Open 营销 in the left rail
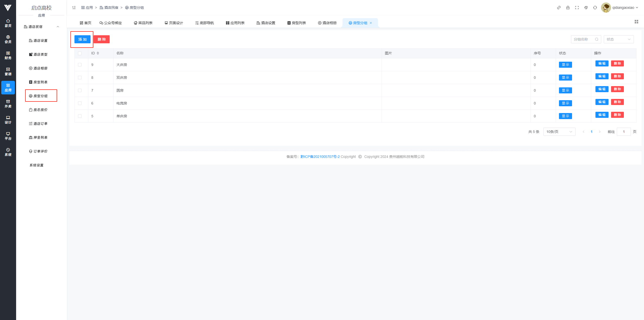Viewport: 644px width, 320px height. pyautogui.click(x=8, y=72)
